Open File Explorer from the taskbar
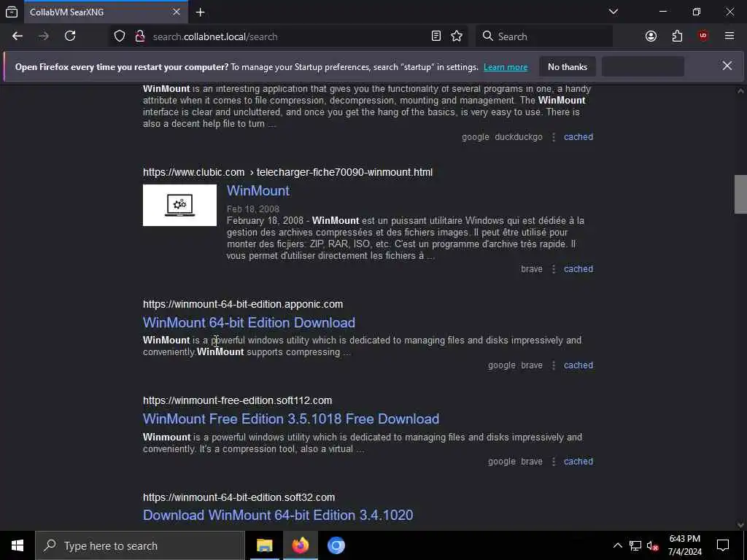 [264, 545]
